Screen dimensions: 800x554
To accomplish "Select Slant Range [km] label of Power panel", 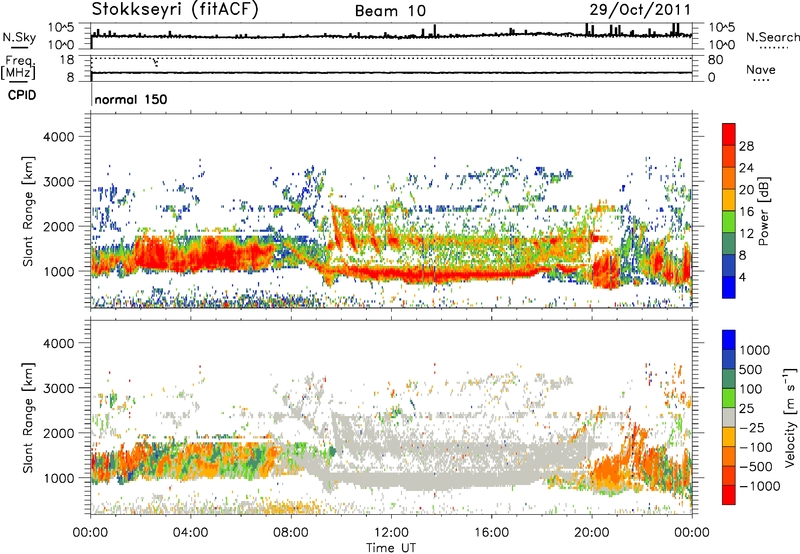I will 28,211.
